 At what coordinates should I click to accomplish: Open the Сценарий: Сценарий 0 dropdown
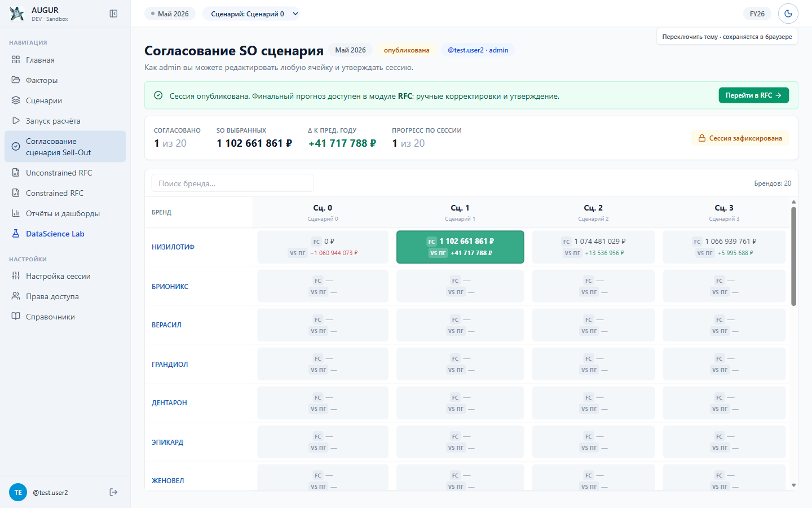point(251,14)
